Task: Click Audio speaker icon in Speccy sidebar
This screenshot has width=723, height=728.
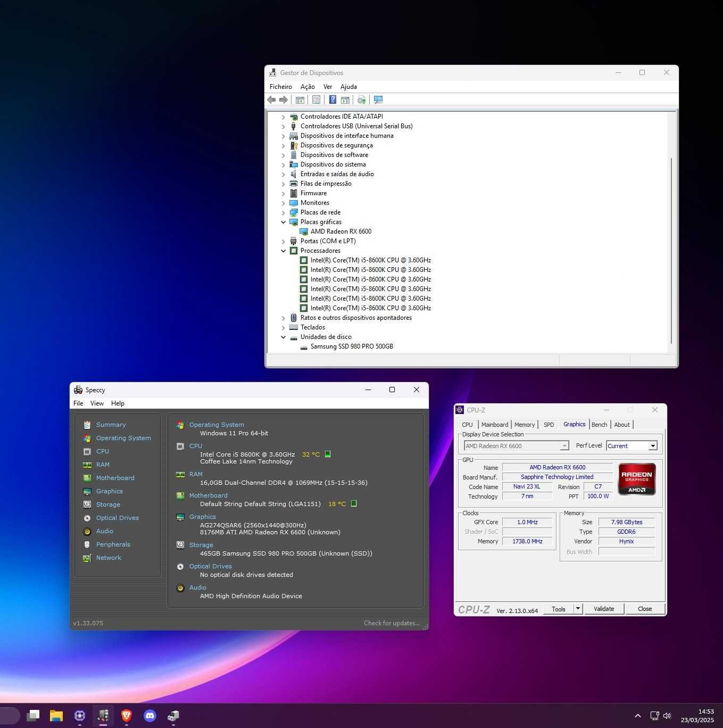Action: point(87,531)
